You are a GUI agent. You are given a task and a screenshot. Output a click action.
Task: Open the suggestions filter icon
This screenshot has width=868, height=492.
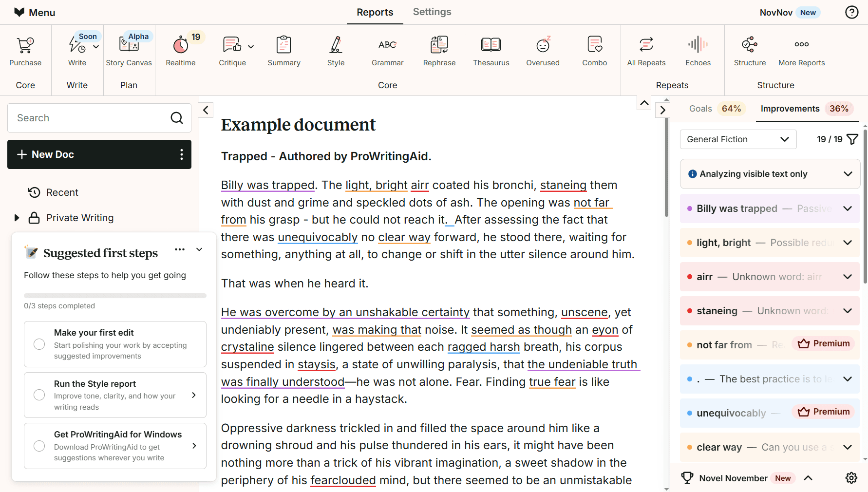click(x=852, y=139)
